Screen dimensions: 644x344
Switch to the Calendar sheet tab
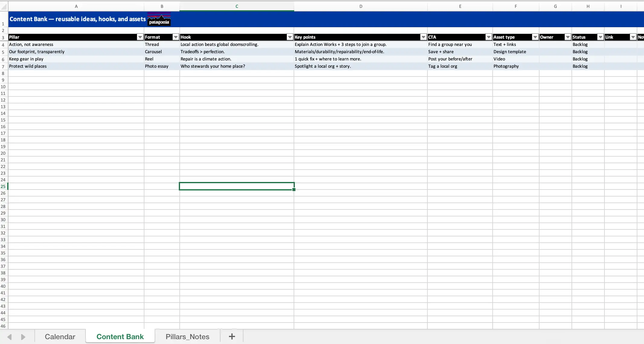tap(60, 337)
